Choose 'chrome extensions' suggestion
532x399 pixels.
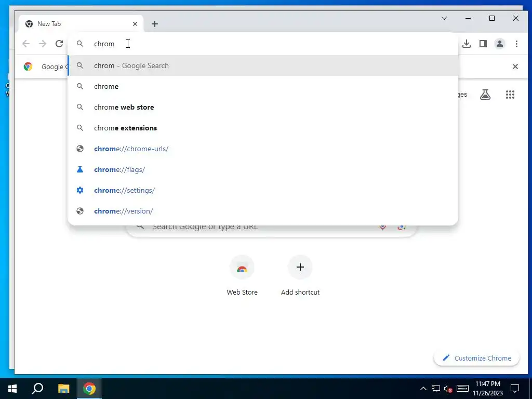263,128
